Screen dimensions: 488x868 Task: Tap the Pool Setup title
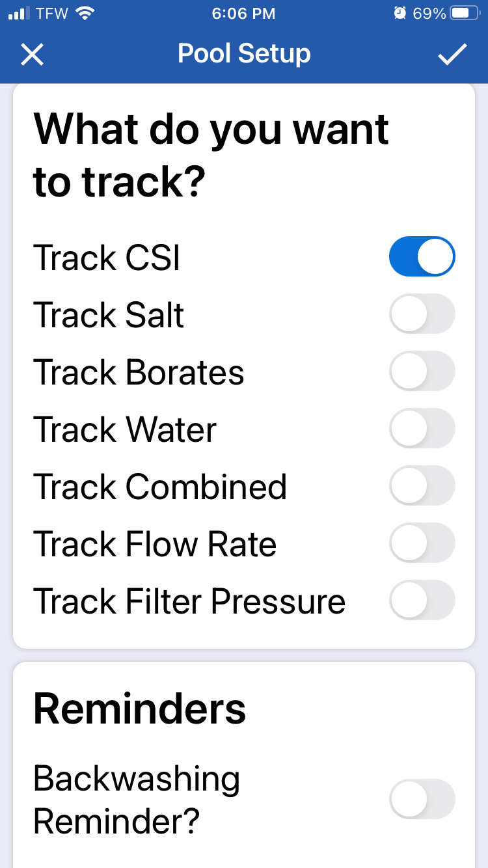244,54
